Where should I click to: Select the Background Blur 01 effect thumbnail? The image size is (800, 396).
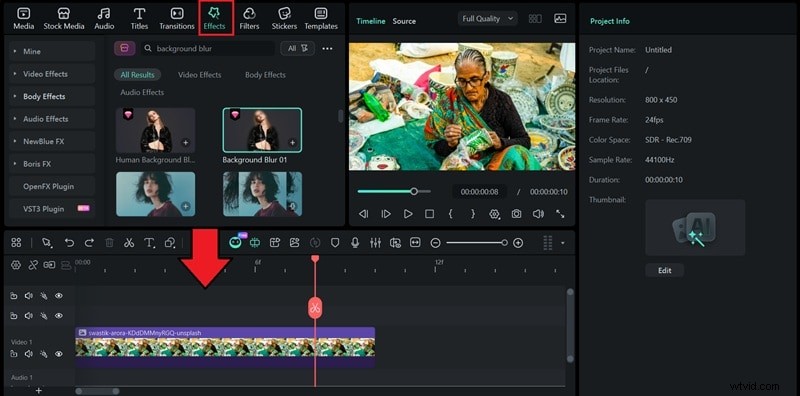pos(262,130)
